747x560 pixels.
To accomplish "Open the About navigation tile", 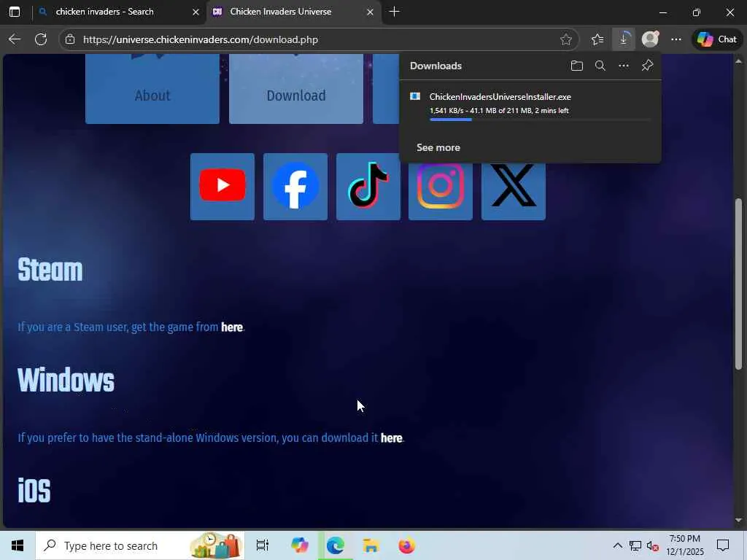I will click(x=152, y=89).
